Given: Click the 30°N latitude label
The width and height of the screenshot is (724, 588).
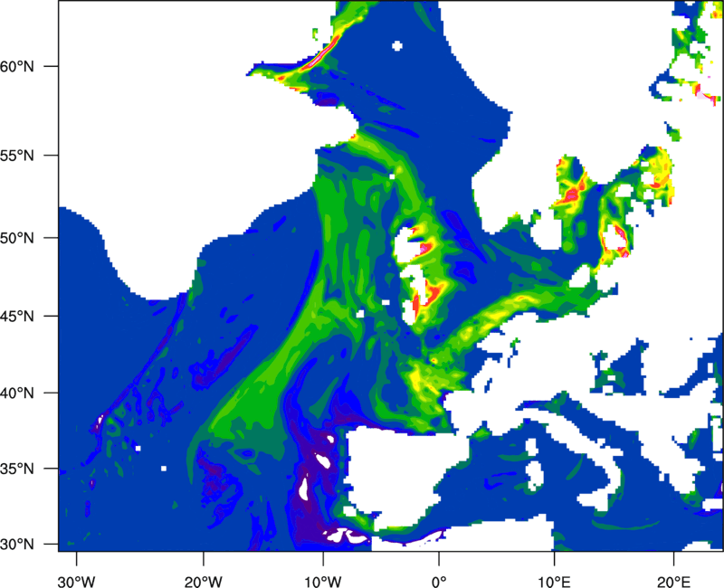Looking at the screenshot, I should click(29, 544).
